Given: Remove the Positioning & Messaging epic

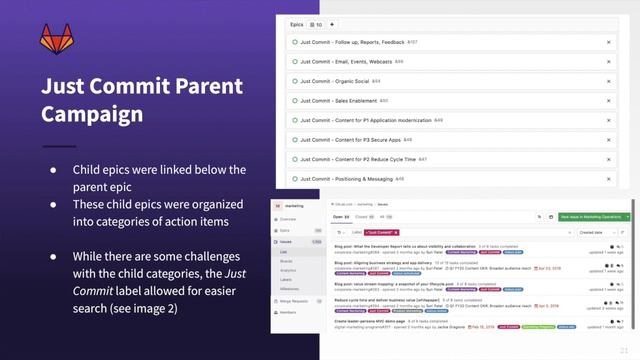Looking at the screenshot, I should tap(609, 179).
